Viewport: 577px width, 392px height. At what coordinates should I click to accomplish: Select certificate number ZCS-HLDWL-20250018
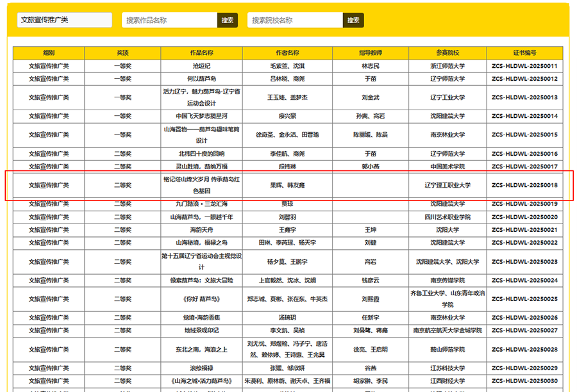pyautogui.click(x=524, y=185)
